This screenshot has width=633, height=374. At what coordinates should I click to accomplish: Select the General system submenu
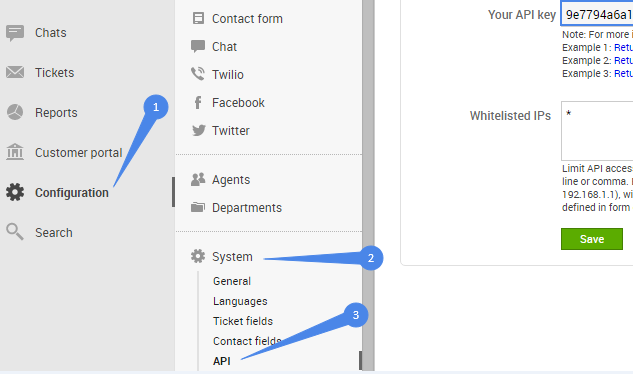(x=232, y=281)
